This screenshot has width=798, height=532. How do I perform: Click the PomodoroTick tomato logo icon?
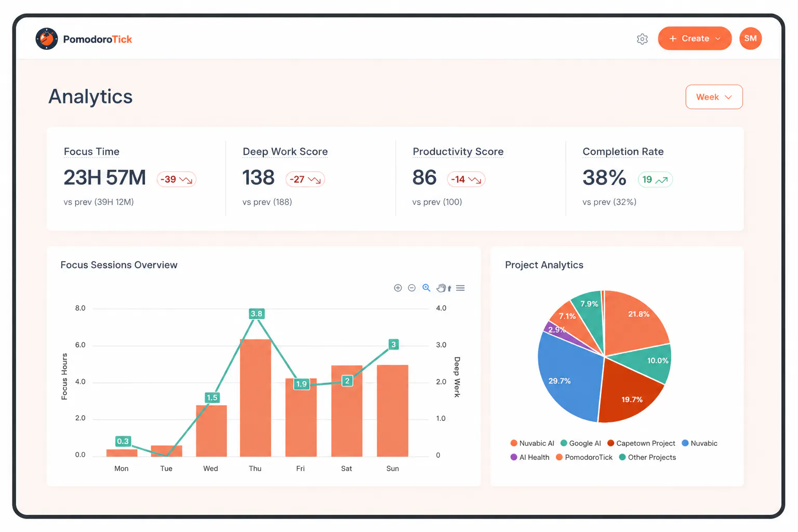coord(47,39)
